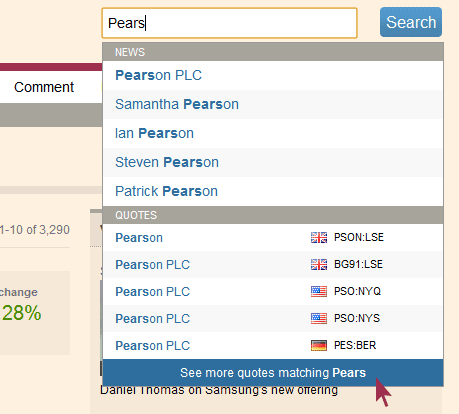Viewport: 459px width, 414px height.
Task: Select the Samantha Pearson suggestion
Action: pos(273,104)
